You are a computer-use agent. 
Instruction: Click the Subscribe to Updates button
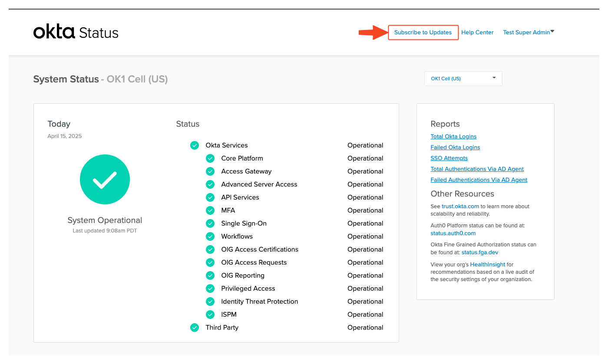[x=423, y=32]
